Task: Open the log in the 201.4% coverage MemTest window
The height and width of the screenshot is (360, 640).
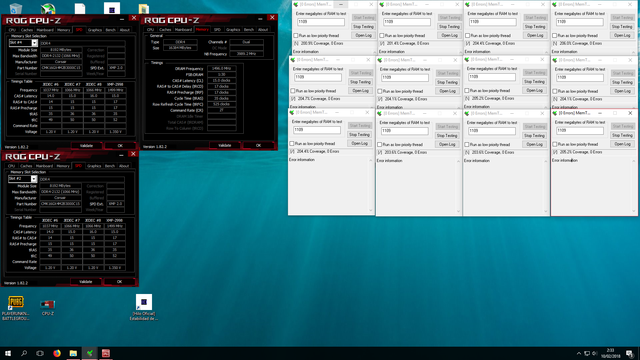Action: point(449,36)
